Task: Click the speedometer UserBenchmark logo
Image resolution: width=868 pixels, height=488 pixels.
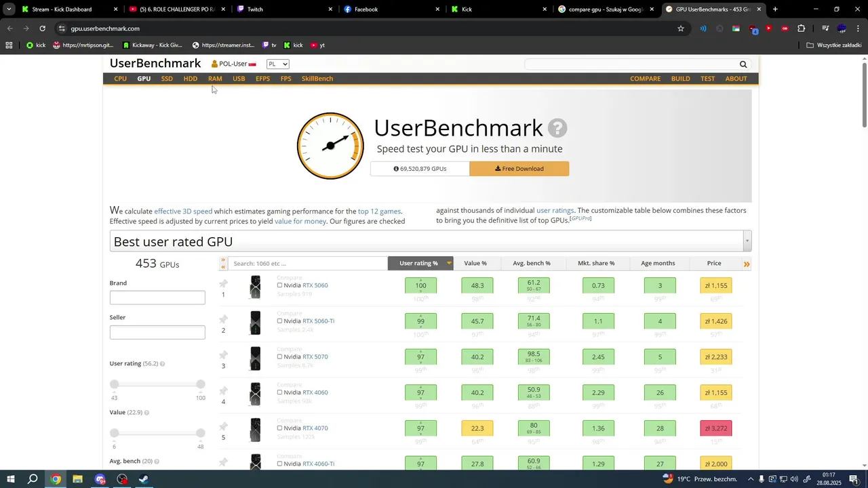Action: click(330, 146)
